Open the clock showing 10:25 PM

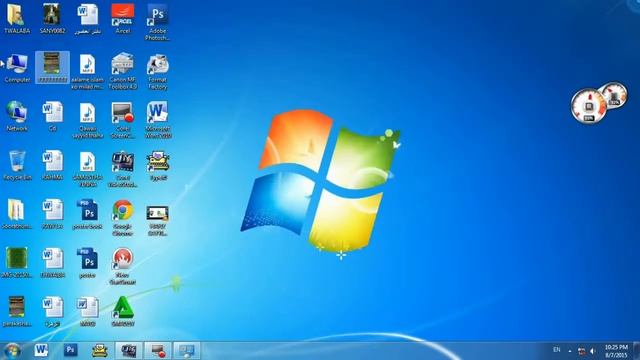pos(616,351)
